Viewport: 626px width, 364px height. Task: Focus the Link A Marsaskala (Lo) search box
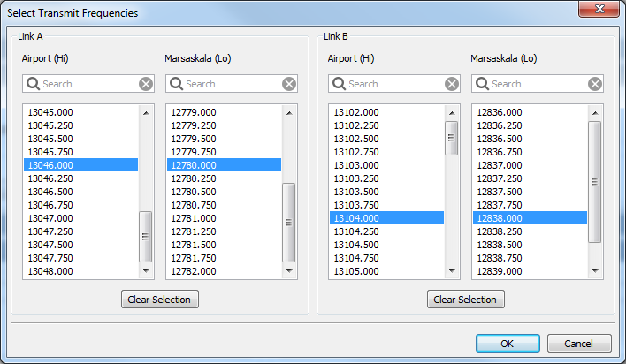232,84
